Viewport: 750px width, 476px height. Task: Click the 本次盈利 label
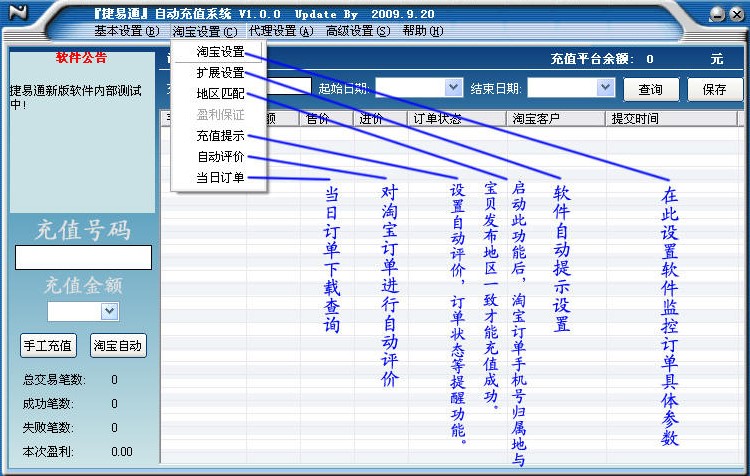pos(48,452)
